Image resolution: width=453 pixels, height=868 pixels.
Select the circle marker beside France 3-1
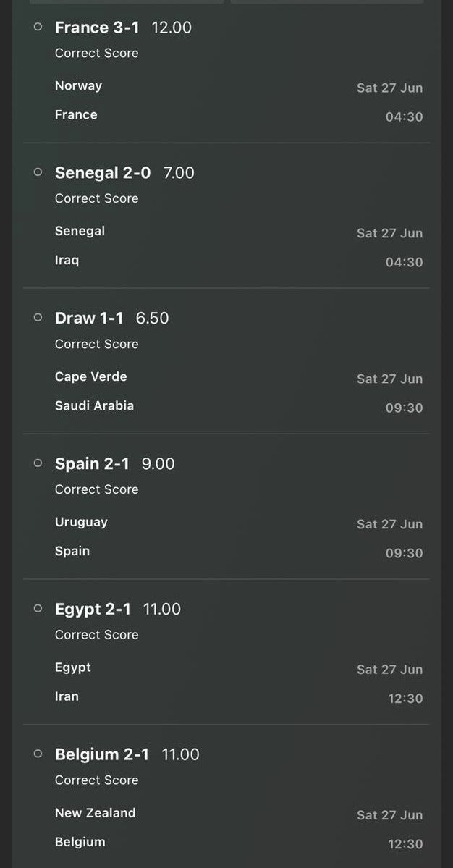point(38,27)
